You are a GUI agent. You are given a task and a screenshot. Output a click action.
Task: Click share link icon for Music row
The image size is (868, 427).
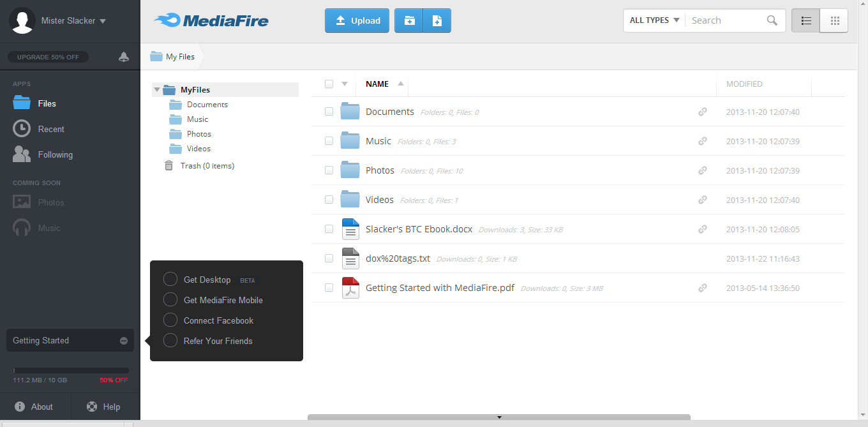(702, 141)
